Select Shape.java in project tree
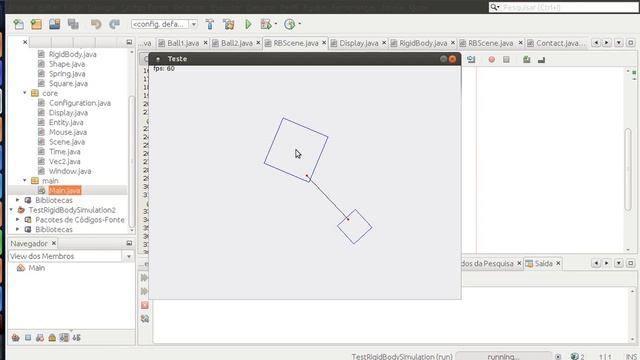 (x=67, y=64)
